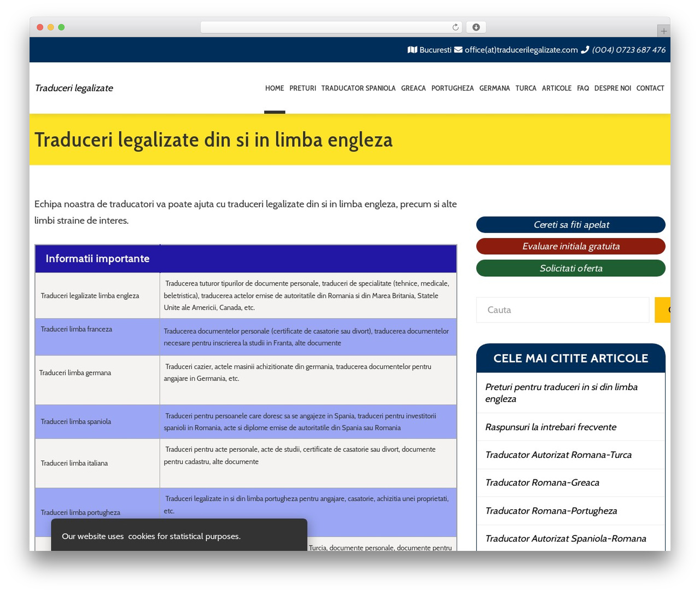Click the phone handset icon
700x593 pixels.
585,50
